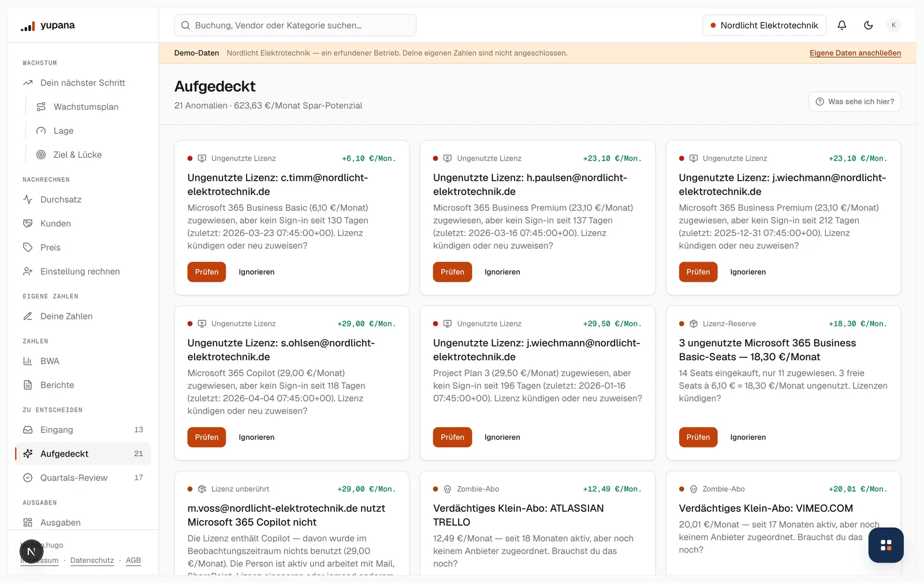The image size is (924, 583).
Task: Click the Berichte document icon
Action: 28,385
